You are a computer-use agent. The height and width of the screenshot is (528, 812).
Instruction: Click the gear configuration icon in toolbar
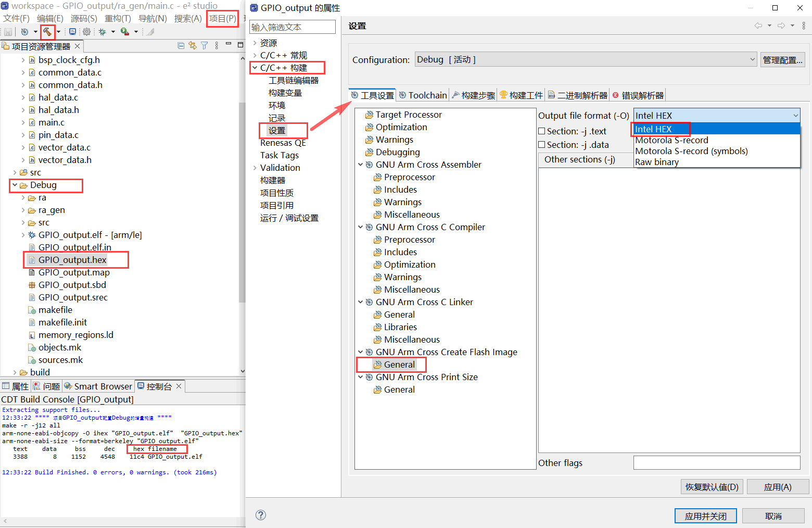[87, 32]
